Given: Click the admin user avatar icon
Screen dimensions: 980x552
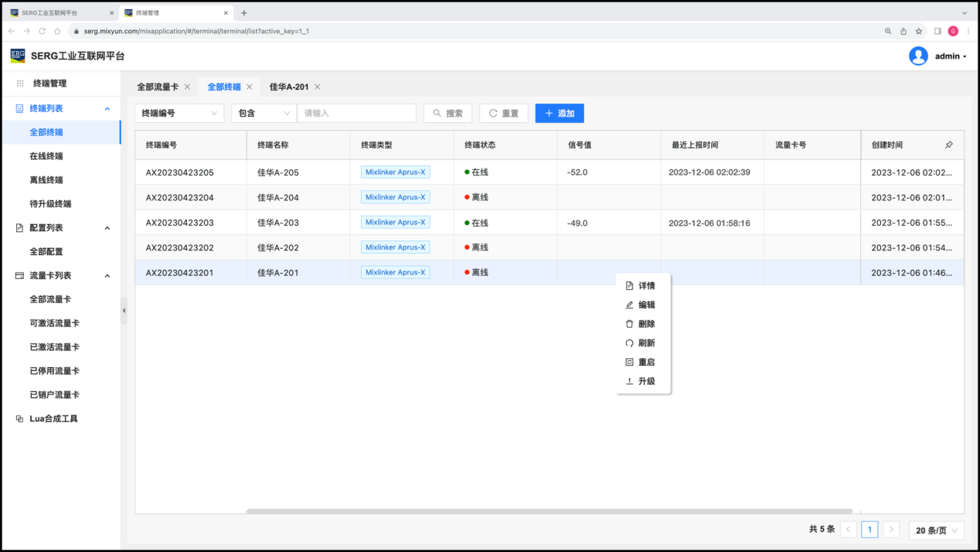Looking at the screenshot, I should click(x=918, y=56).
